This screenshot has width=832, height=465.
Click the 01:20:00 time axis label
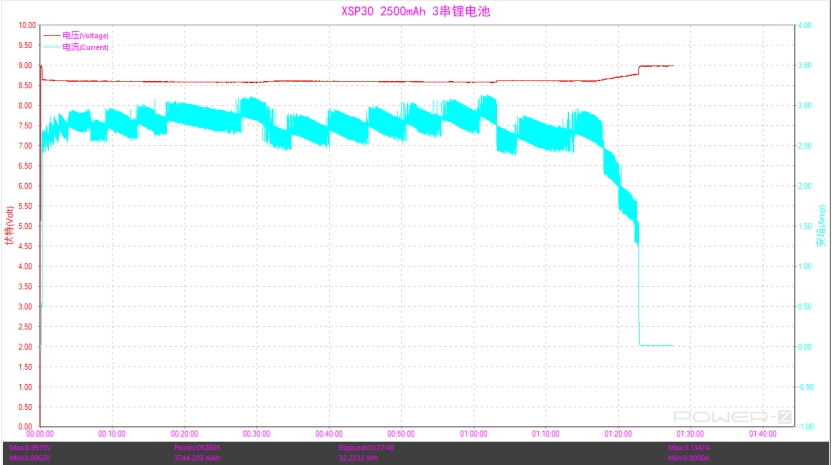pos(618,434)
